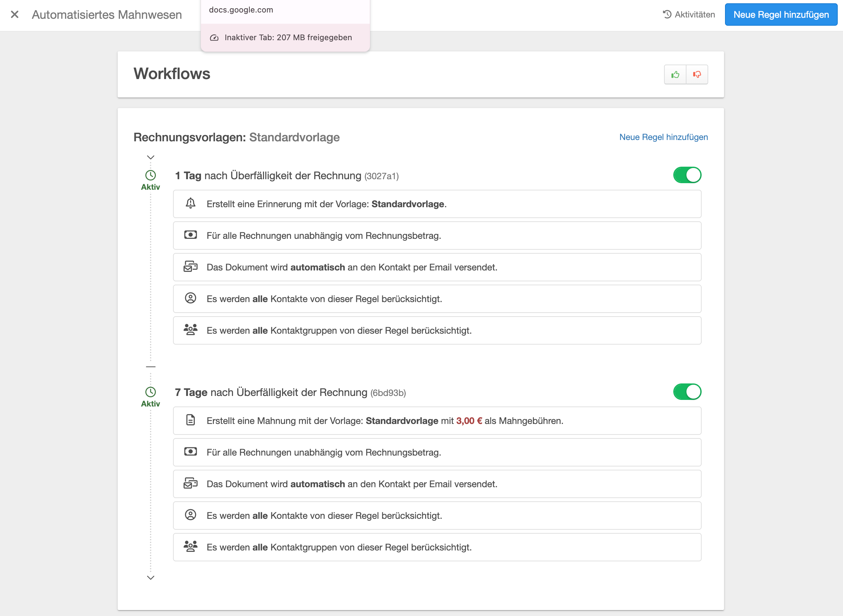Click the money icon in the first rule
This screenshot has width=843, height=616.
coord(190,235)
